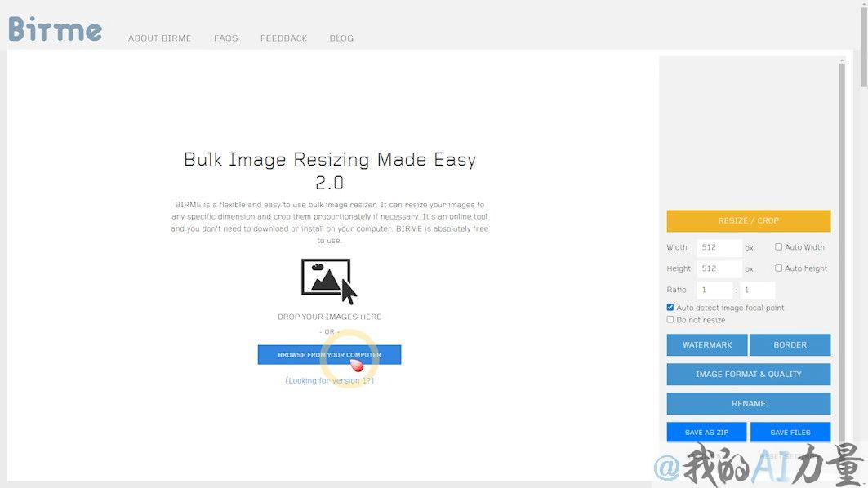868x488 pixels.
Task: Click the SAVE AS ZIP button
Action: 706,433
